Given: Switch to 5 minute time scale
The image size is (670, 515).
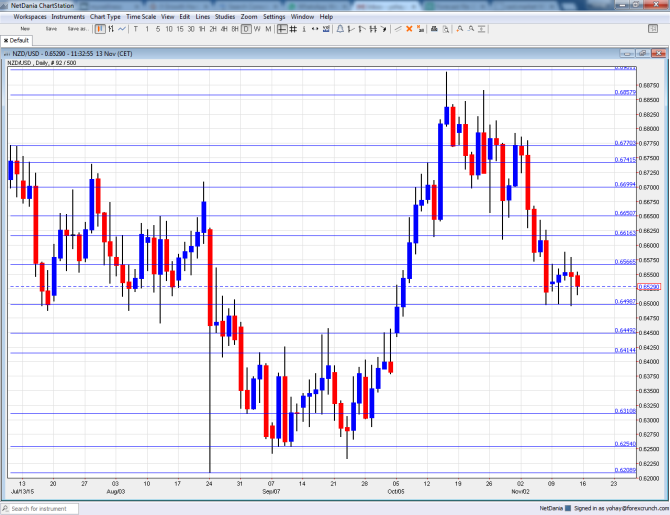Looking at the screenshot, I should coord(158,29).
